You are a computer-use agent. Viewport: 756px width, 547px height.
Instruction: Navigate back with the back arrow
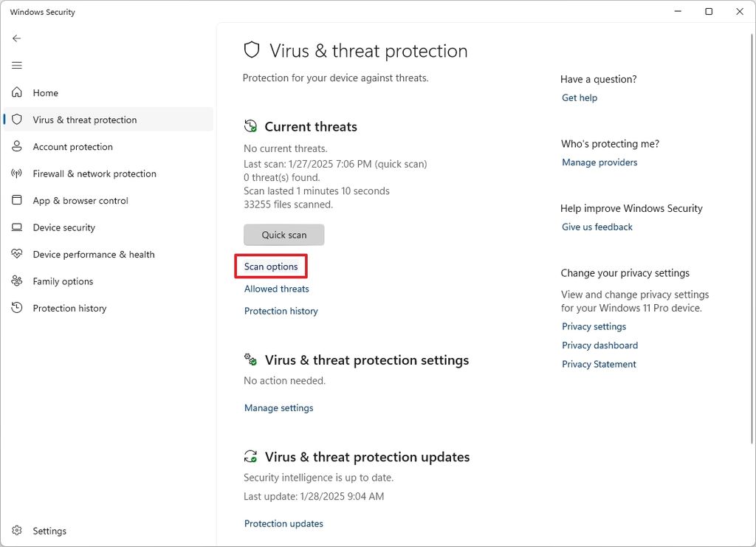point(16,38)
